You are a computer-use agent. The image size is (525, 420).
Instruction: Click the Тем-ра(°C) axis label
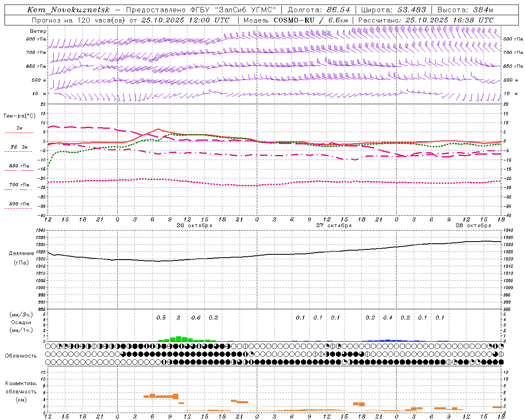[19, 116]
